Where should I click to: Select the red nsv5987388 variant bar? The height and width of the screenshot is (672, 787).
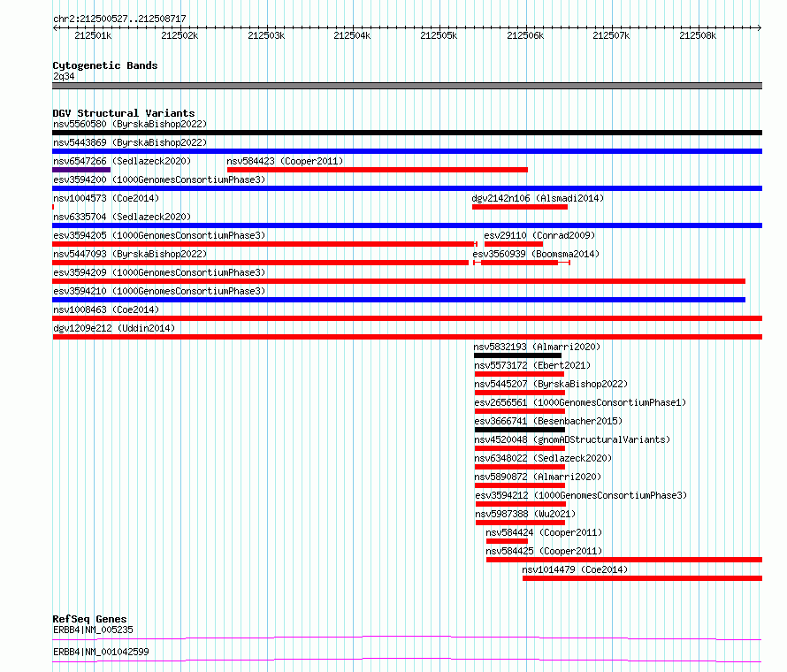coord(521,523)
